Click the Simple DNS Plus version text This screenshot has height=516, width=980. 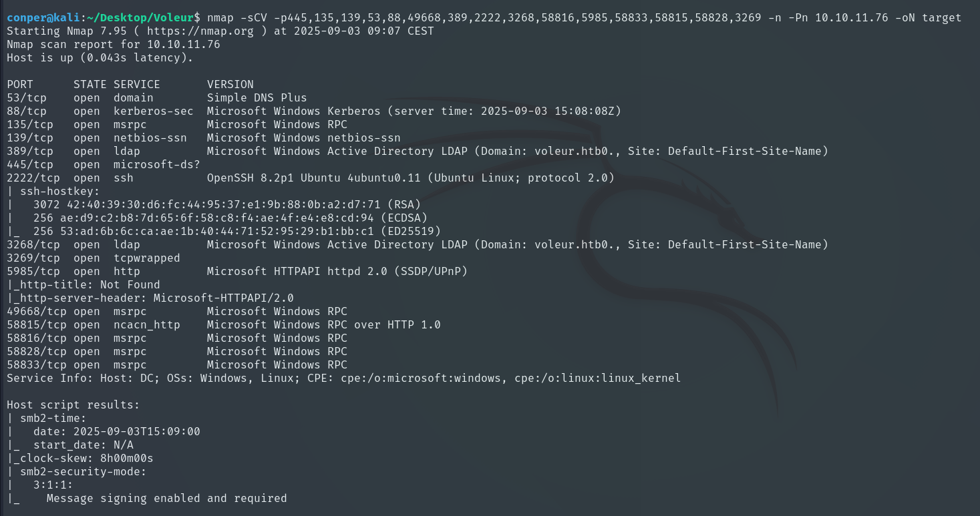(257, 97)
